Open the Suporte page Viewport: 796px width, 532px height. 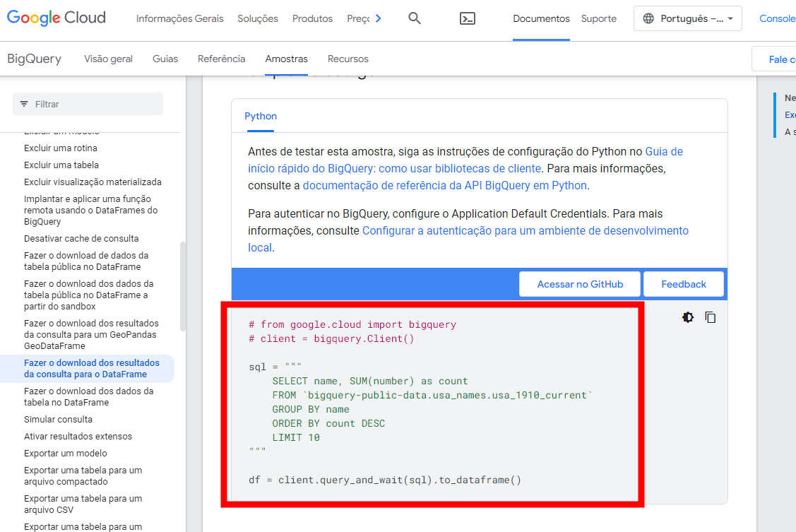coord(598,19)
